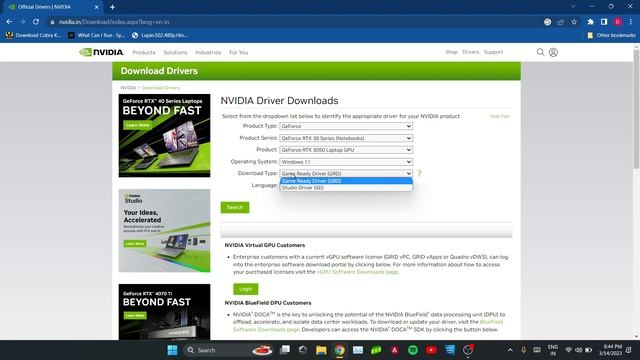Viewport: 640px width, 360px height.
Task: Click the microphone tray icon
Action: [x=523, y=350]
